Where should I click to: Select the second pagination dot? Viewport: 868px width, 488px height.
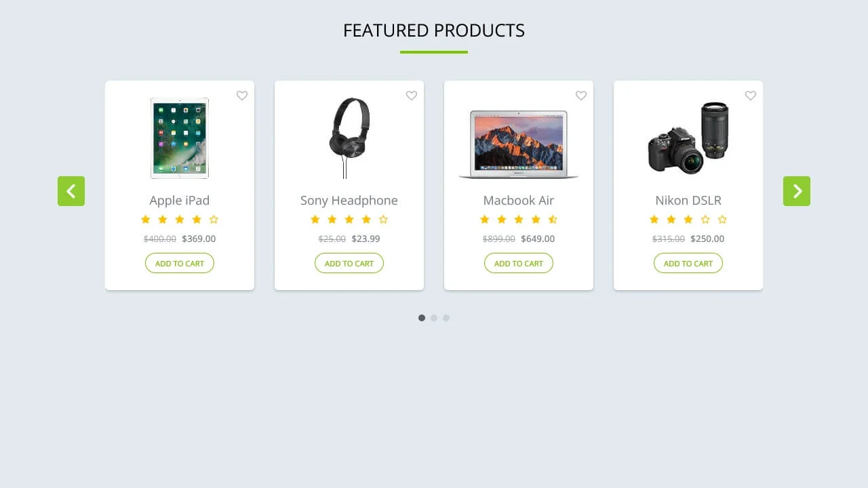click(434, 317)
